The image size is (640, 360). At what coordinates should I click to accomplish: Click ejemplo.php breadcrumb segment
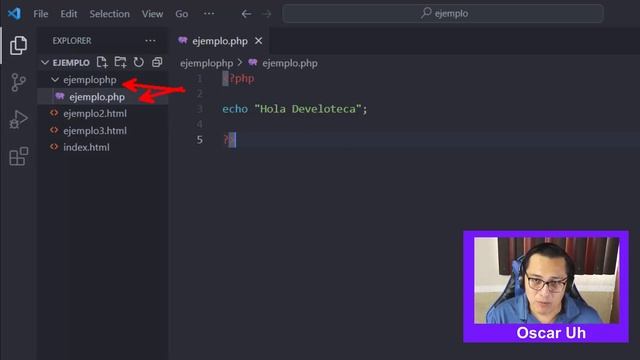(x=290, y=63)
